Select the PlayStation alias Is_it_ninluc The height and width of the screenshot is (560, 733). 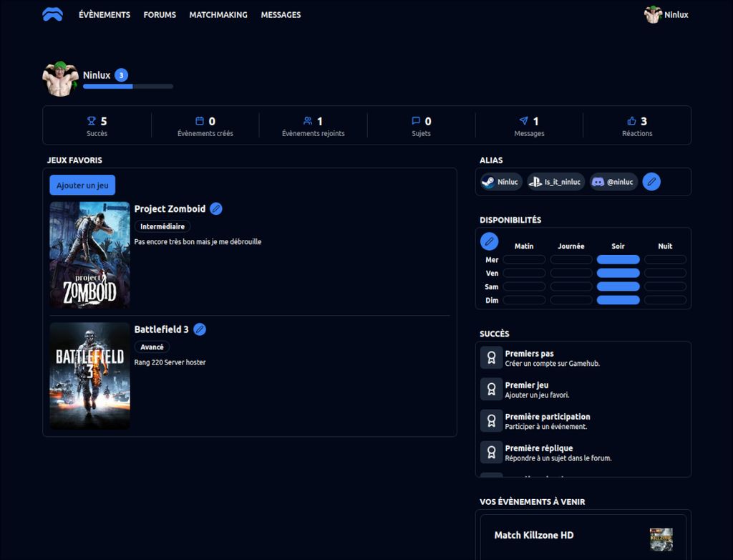(x=555, y=182)
